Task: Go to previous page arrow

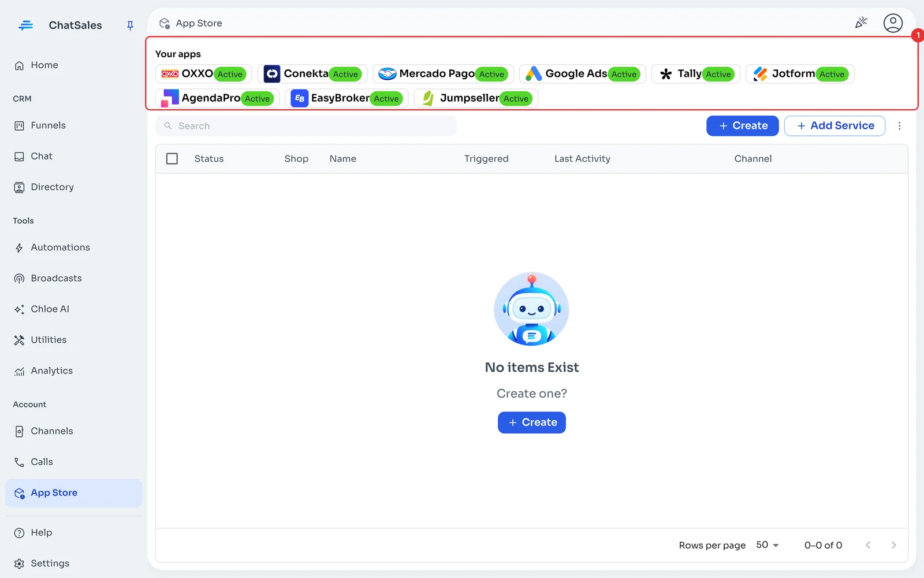Action: (x=868, y=545)
